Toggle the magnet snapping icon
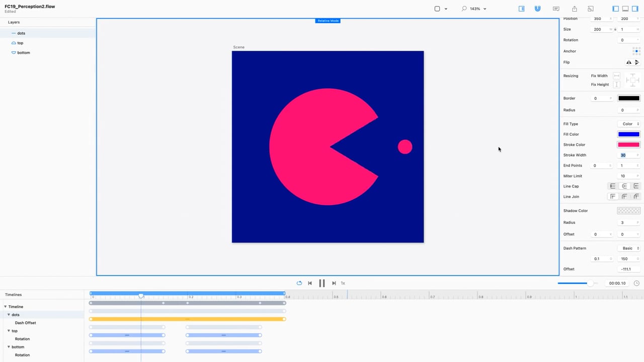644x362 pixels. click(537, 9)
